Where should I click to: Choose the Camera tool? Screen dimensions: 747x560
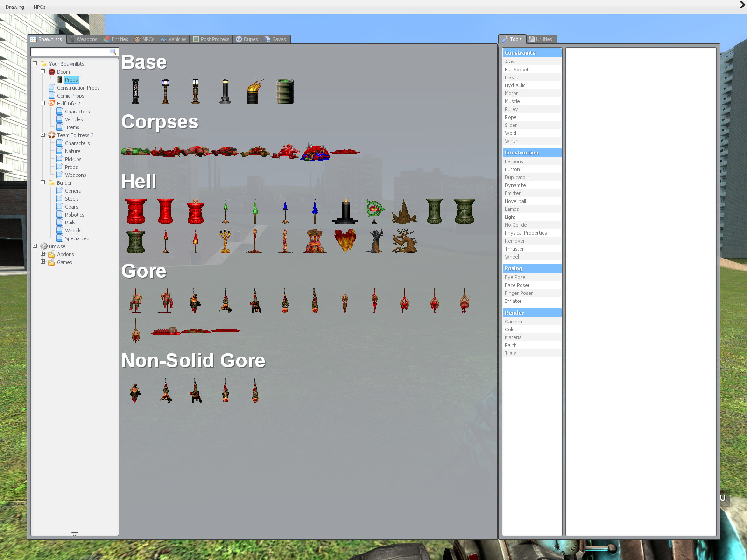click(x=532, y=322)
